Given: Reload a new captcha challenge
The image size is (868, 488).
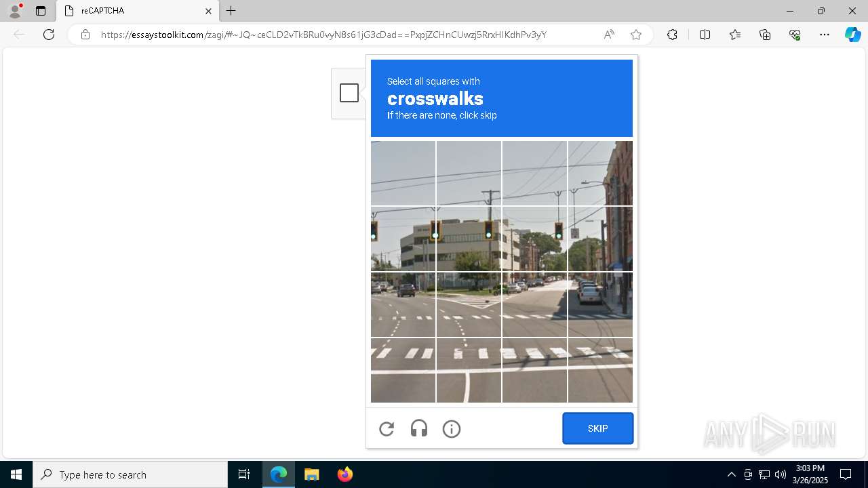Looking at the screenshot, I should [387, 428].
